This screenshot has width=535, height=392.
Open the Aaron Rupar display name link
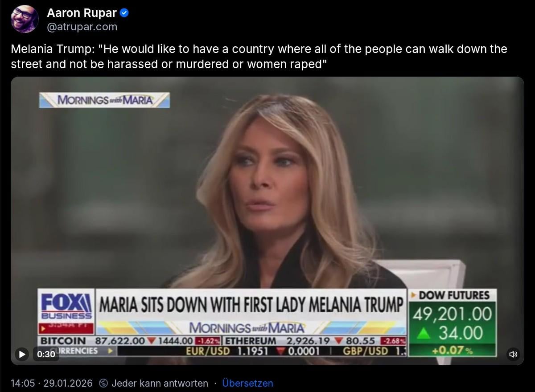pos(82,13)
